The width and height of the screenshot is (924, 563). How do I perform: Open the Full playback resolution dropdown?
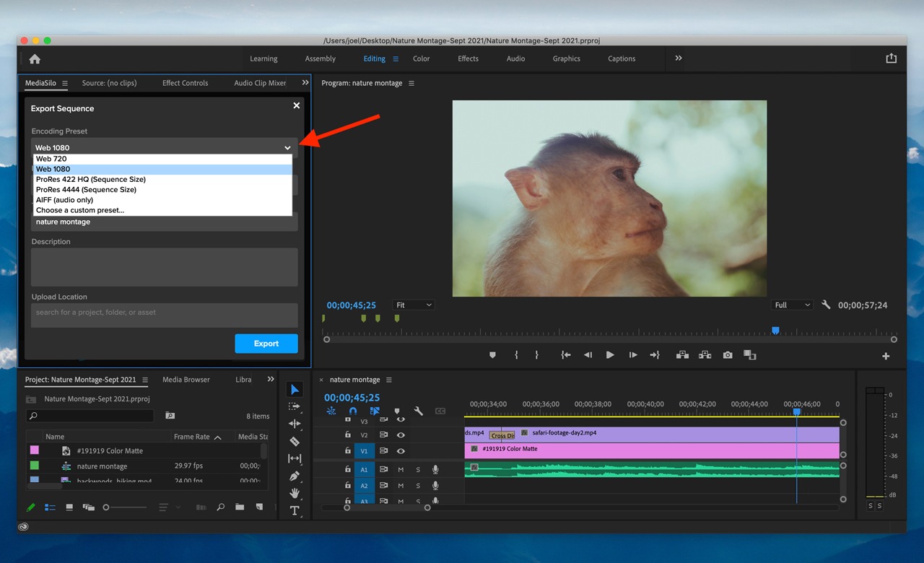point(791,305)
